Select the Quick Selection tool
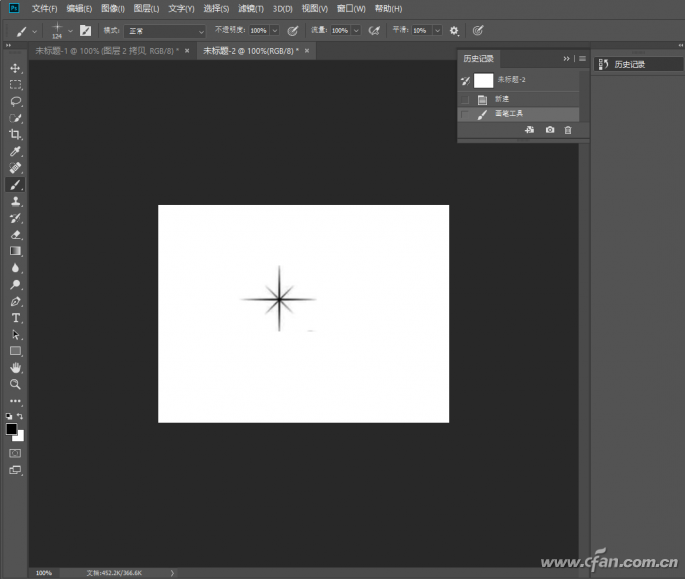The width and height of the screenshot is (685, 579). tap(15, 118)
